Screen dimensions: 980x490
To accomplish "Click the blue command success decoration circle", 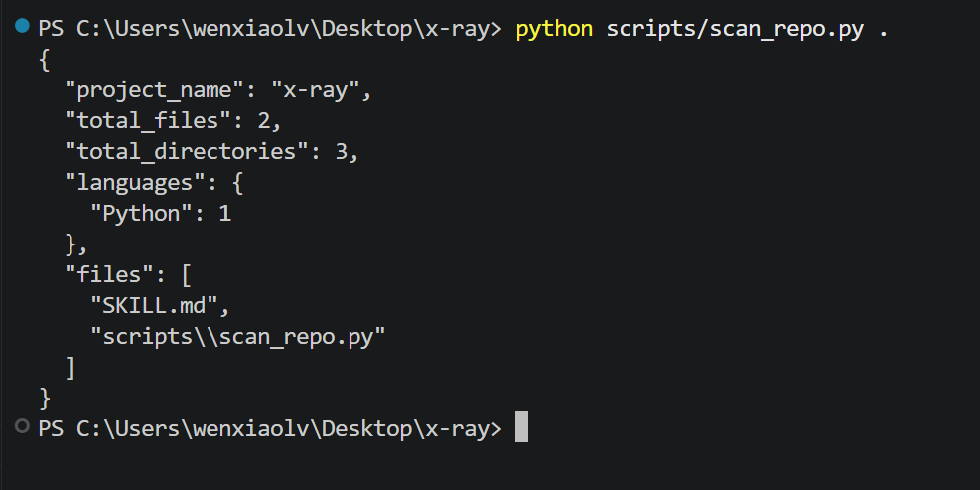I will [x=22, y=26].
